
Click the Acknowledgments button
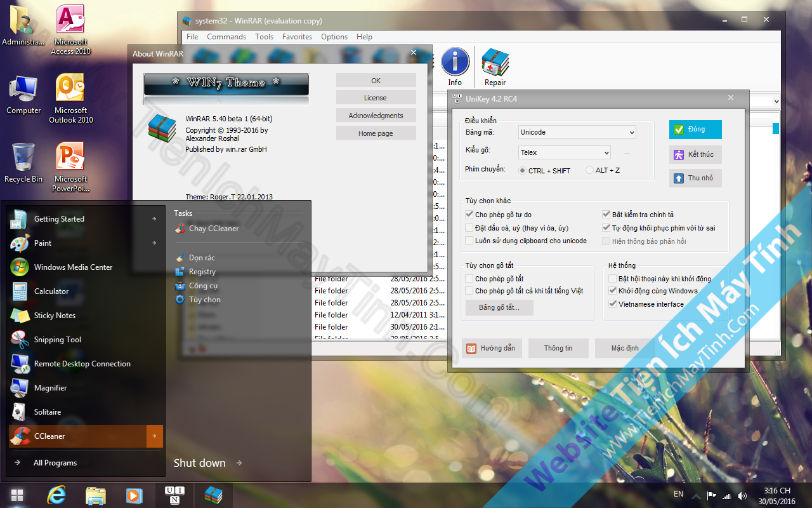click(x=376, y=116)
